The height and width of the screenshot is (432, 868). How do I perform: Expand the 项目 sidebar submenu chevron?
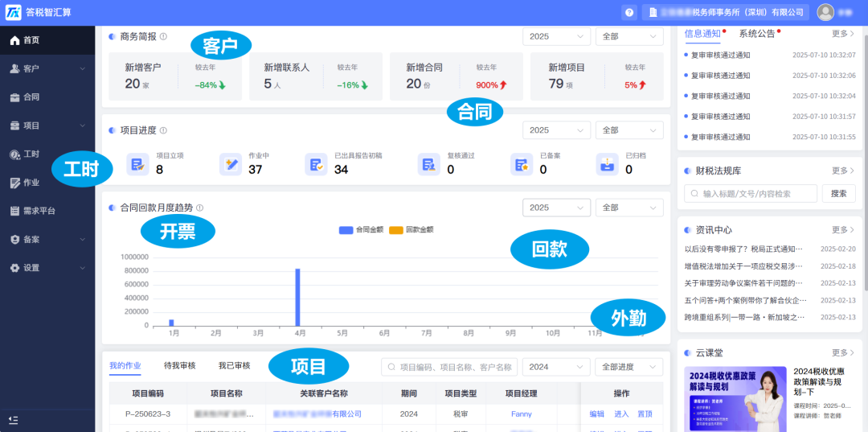tap(83, 125)
